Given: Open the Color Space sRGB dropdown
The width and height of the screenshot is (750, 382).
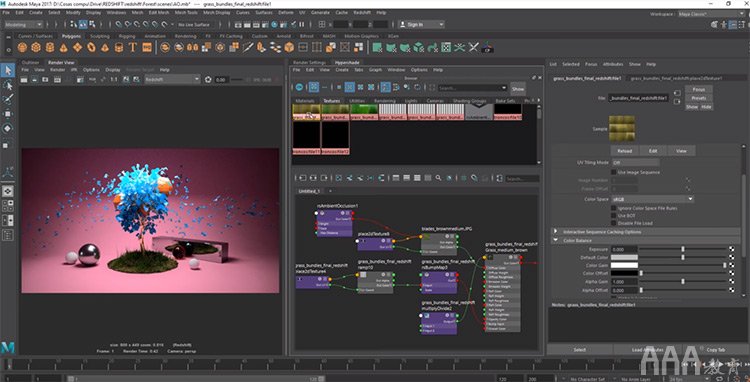Looking at the screenshot, I should 652,199.
